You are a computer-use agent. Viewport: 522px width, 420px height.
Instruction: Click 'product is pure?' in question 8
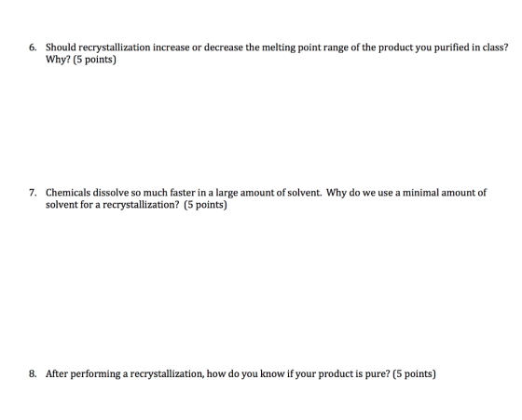coord(354,374)
